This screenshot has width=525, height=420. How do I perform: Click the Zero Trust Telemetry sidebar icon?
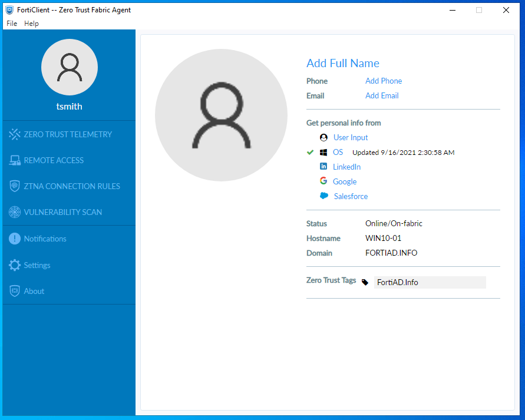pyautogui.click(x=15, y=134)
